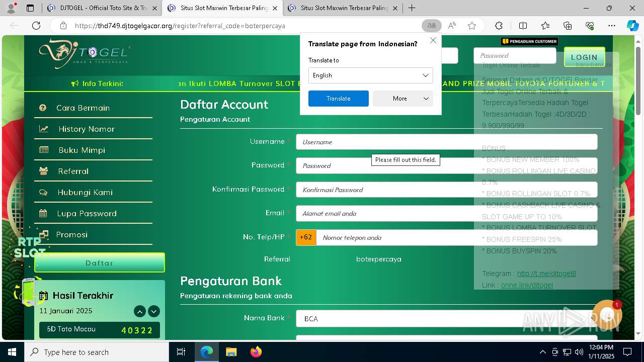Click the Email address field

447,213
